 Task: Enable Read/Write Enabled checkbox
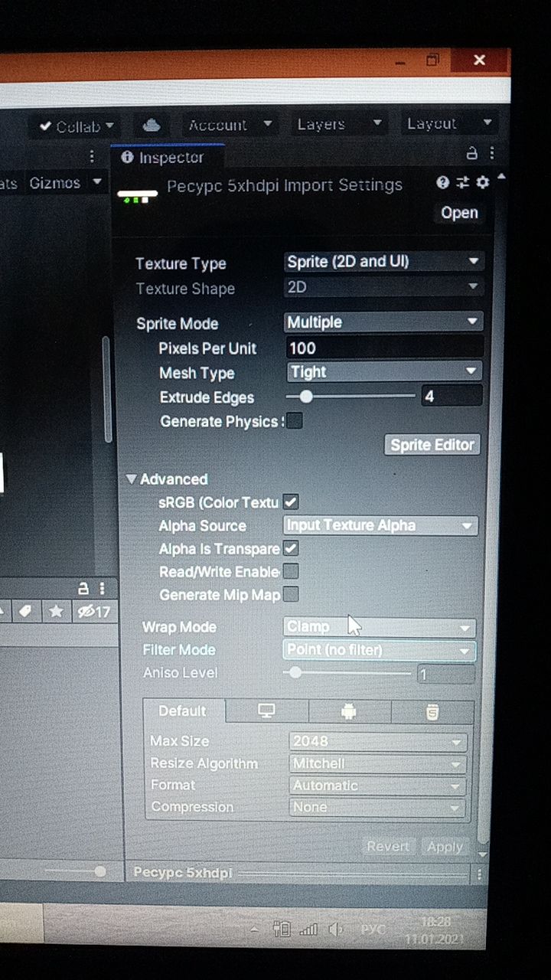[291, 571]
